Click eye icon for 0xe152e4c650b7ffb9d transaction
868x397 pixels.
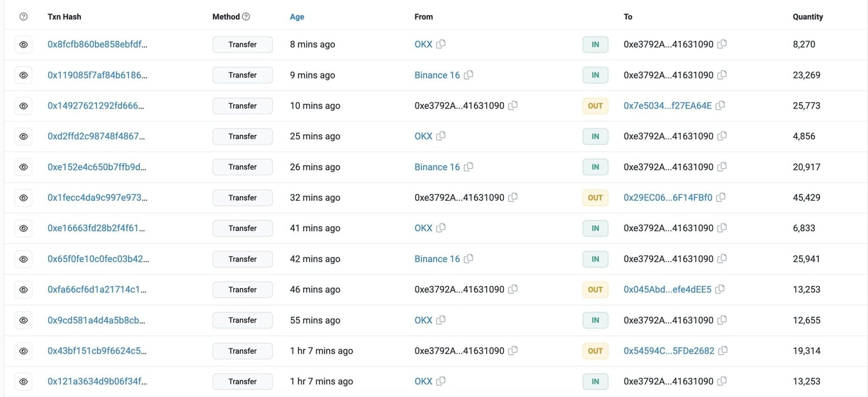point(23,167)
